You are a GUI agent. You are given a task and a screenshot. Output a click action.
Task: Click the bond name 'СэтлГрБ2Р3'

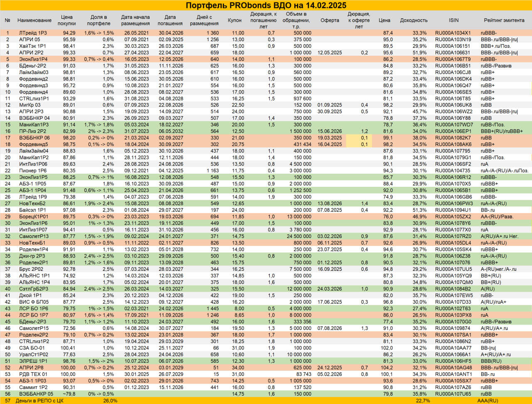[34, 289]
